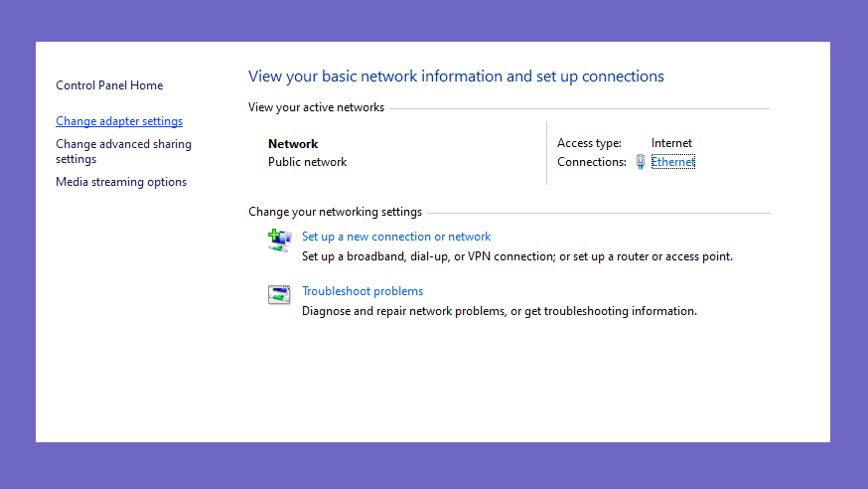Click the page heading about basic network information

(456, 76)
